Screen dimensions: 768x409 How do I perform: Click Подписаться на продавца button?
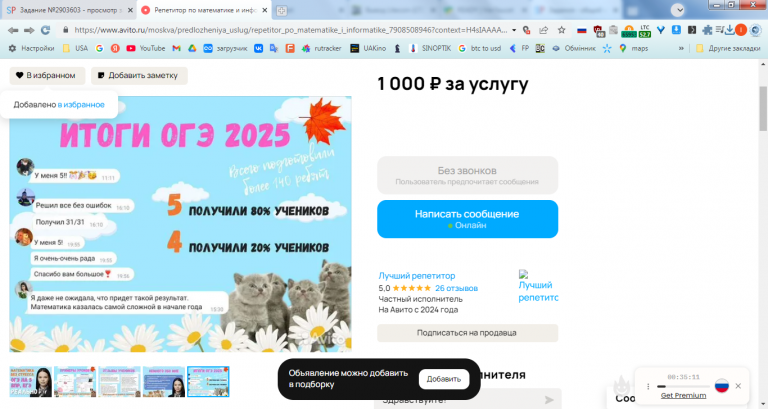[x=467, y=333]
